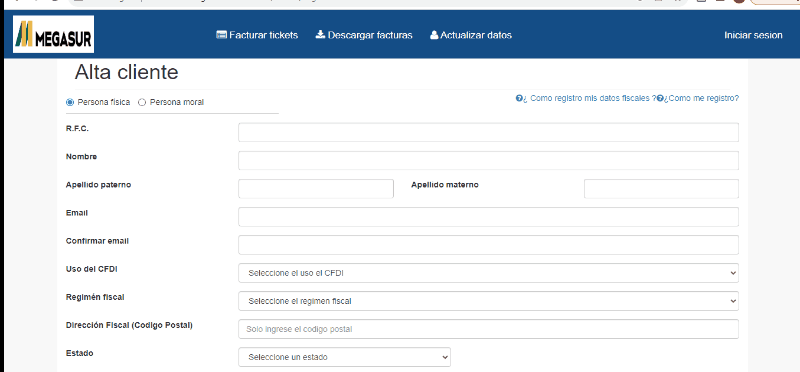Image resolution: width=800 pixels, height=372 pixels.
Task: Focus the Dirección Fiscal codigo postal field
Action: click(x=488, y=329)
